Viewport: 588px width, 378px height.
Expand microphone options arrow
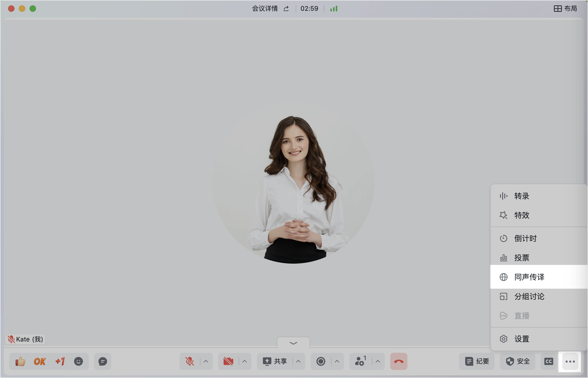[206, 361]
